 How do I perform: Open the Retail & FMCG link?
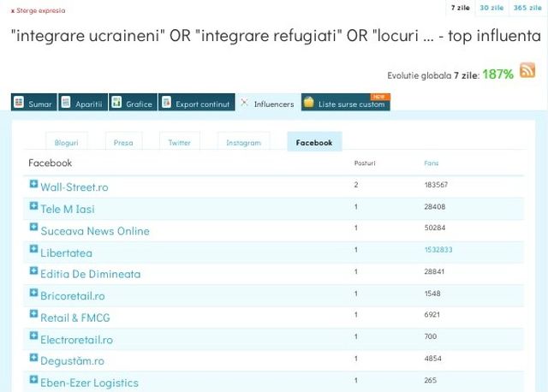click(x=75, y=318)
